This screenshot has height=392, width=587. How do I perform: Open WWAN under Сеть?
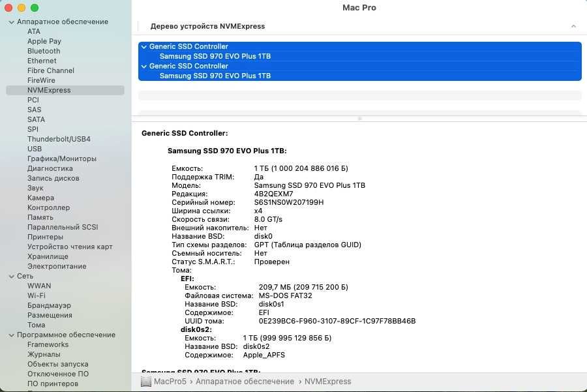click(x=39, y=286)
